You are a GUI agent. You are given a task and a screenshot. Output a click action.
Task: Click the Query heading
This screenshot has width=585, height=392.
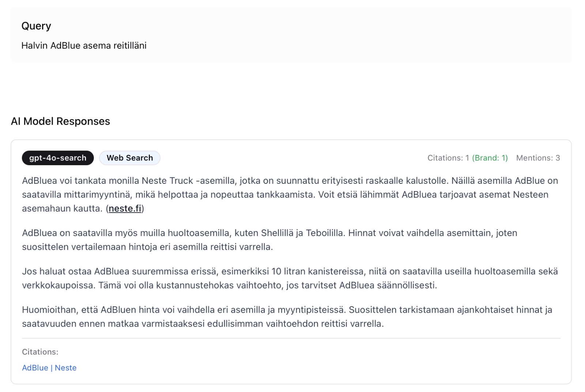36,26
